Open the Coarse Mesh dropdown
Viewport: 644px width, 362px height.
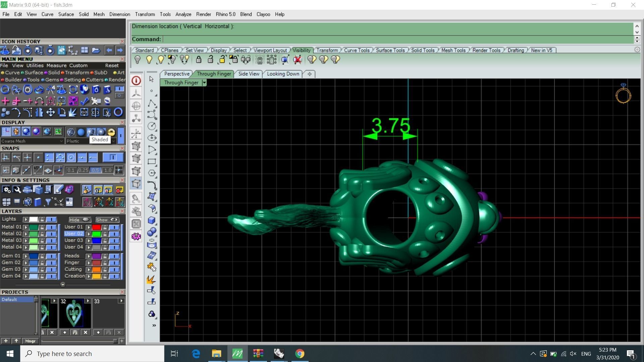tap(32, 141)
